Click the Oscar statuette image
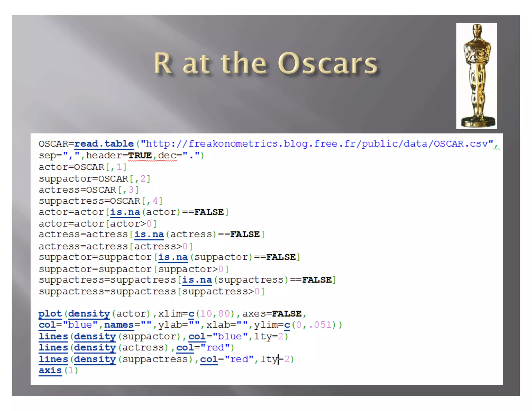This screenshot has height=411, width=532. click(x=476, y=76)
